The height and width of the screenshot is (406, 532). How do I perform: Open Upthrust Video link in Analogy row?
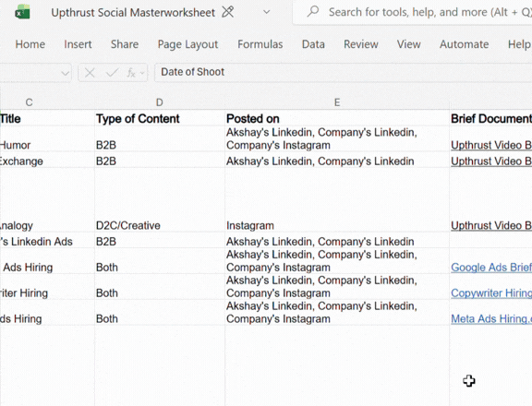click(x=491, y=226)
